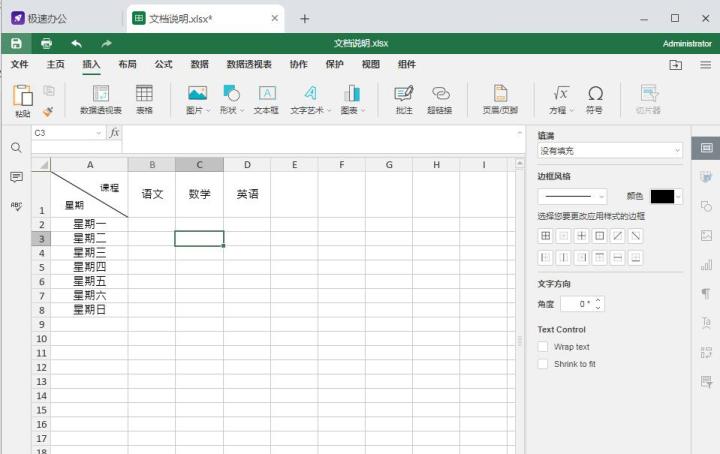This screenshot has width=720, height=454.
Task: Switch to the 数据透视表 tab
Action: (x=249, y=64)
